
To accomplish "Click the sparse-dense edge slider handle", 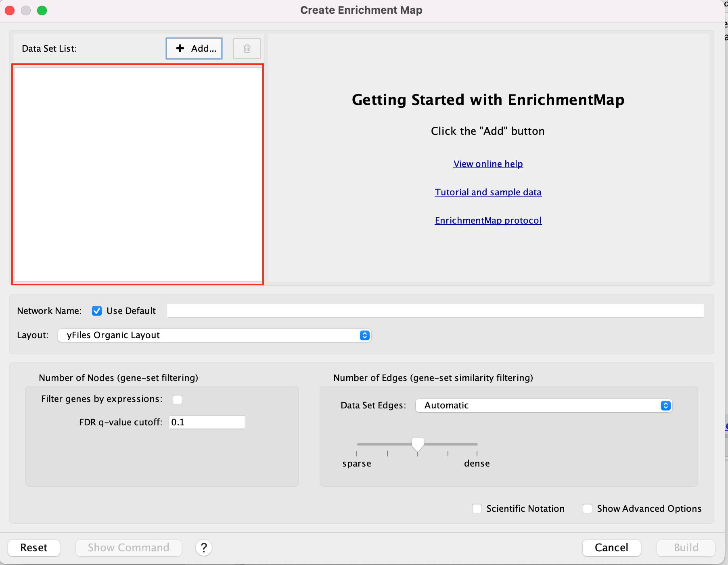I will 418,444.
